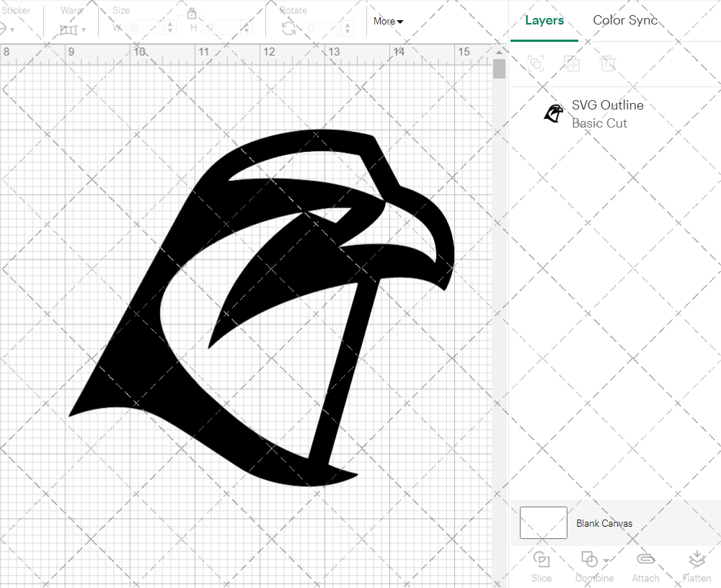Toggle the size lock aspect ratio

click(x=192, y=14)
